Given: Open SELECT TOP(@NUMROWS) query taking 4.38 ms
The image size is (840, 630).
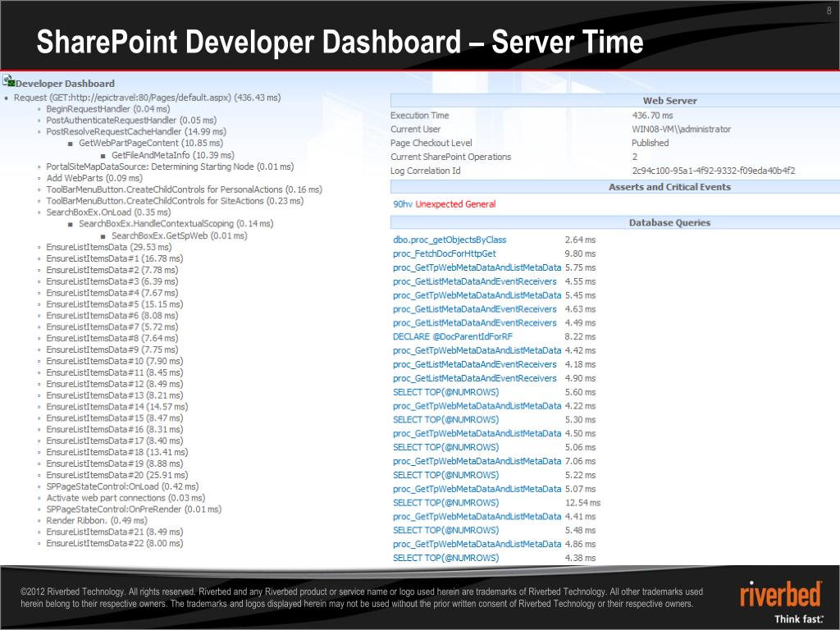Looking at the screenshot, I should (445, 558).
